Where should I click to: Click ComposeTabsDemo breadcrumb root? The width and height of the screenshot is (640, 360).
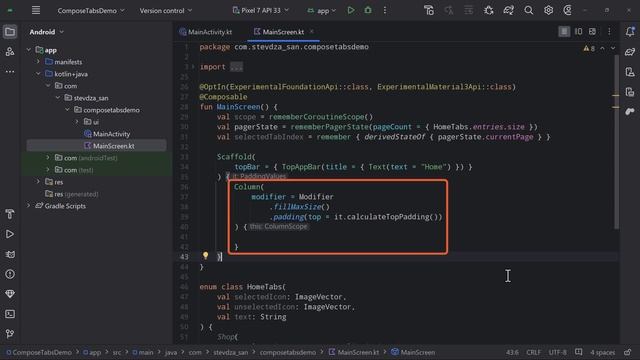tap(39, 352)
